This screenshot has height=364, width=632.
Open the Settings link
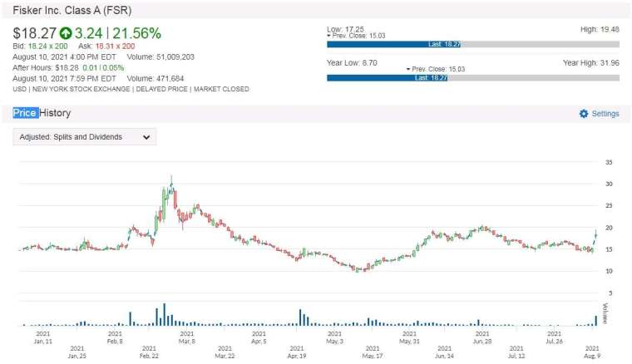click(605, 114)
